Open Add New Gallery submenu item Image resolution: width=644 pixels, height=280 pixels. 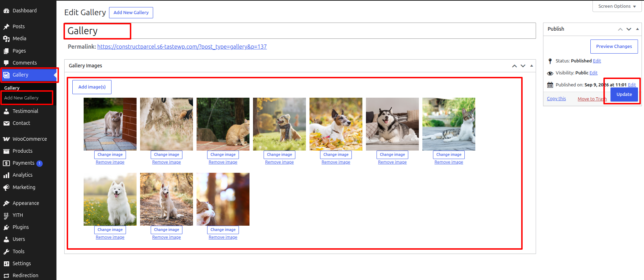click(21, 98)
